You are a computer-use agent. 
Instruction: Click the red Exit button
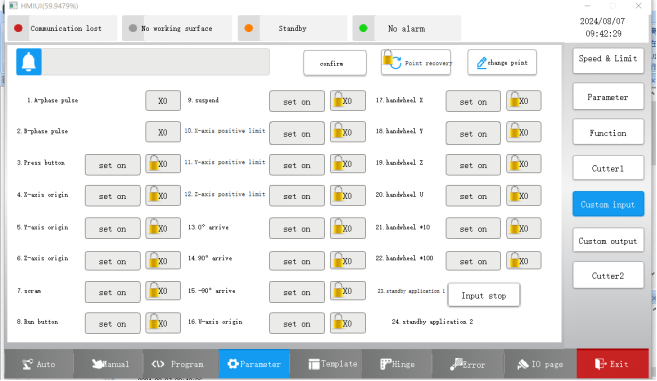[x=612, y=364]
